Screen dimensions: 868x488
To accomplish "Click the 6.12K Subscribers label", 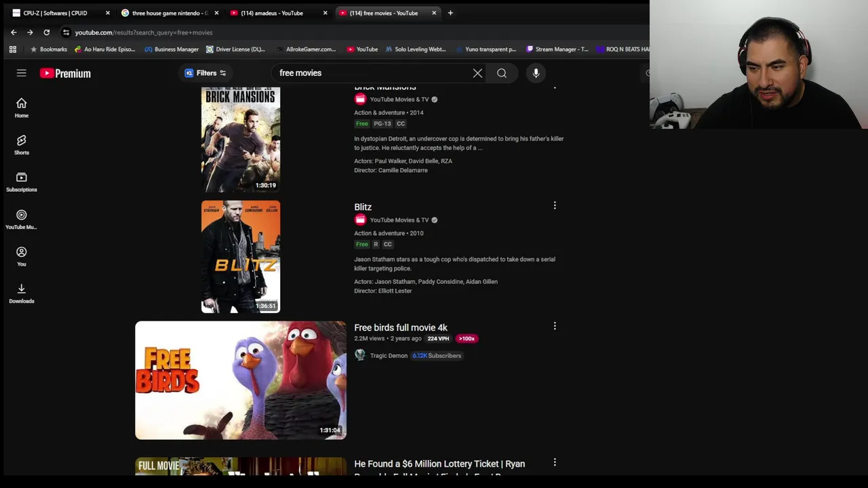I will 437,355.
